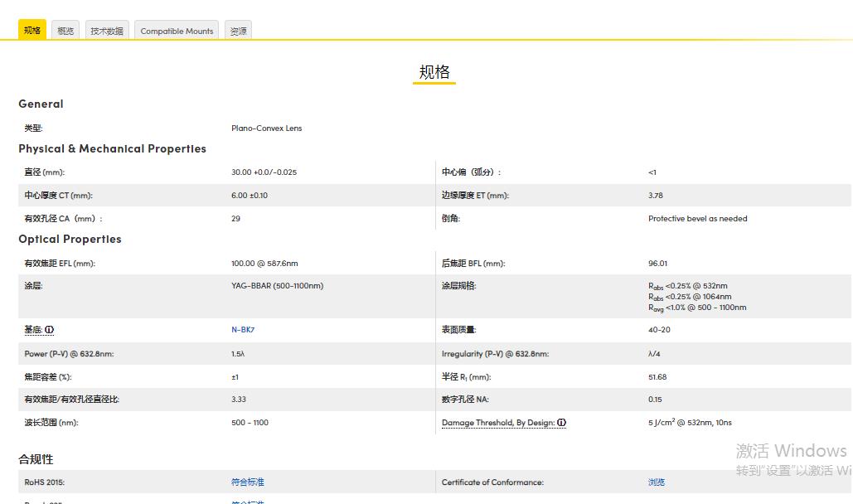Click the Optical Properties section heading
Screen dimensions: 853x504
[70, 240]
